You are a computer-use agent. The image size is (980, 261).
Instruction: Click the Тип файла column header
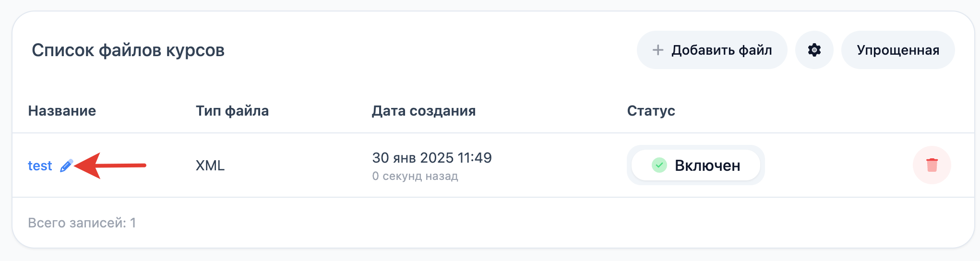click(232, 111)
